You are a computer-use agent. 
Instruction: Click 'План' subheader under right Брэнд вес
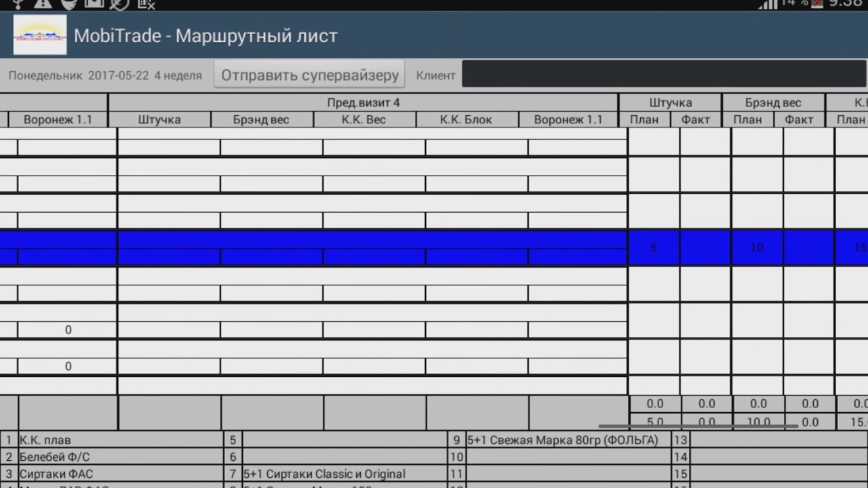(x=747, y=119)
